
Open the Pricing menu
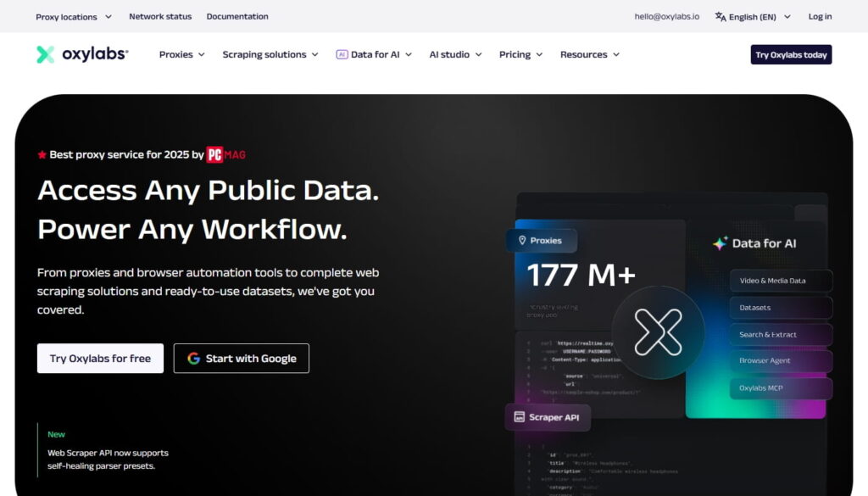[520, 54]
